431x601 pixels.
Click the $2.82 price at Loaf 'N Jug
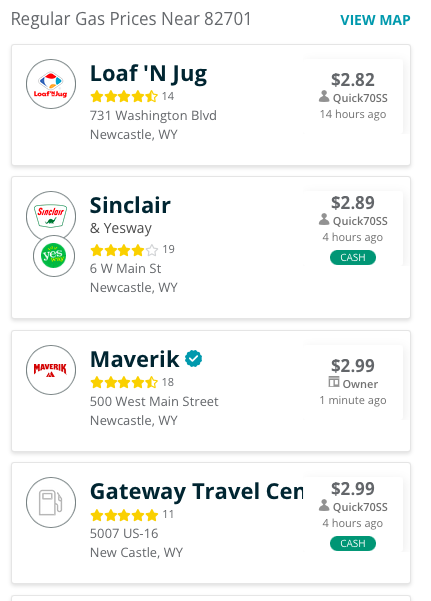[353, 80]
